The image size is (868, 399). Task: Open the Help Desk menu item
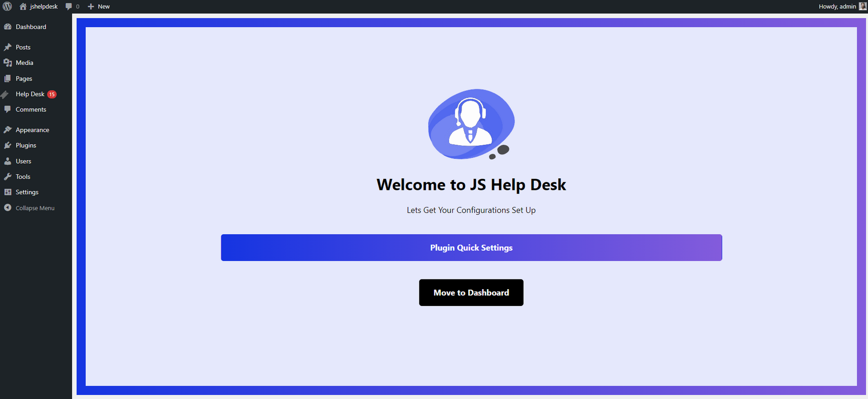(30, 94)
